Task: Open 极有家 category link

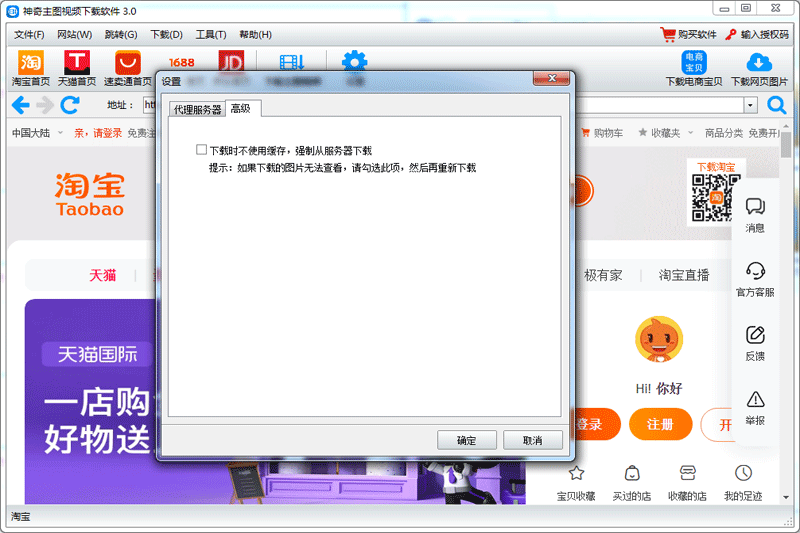Action: pyautogui.click(x=603, y=275)
